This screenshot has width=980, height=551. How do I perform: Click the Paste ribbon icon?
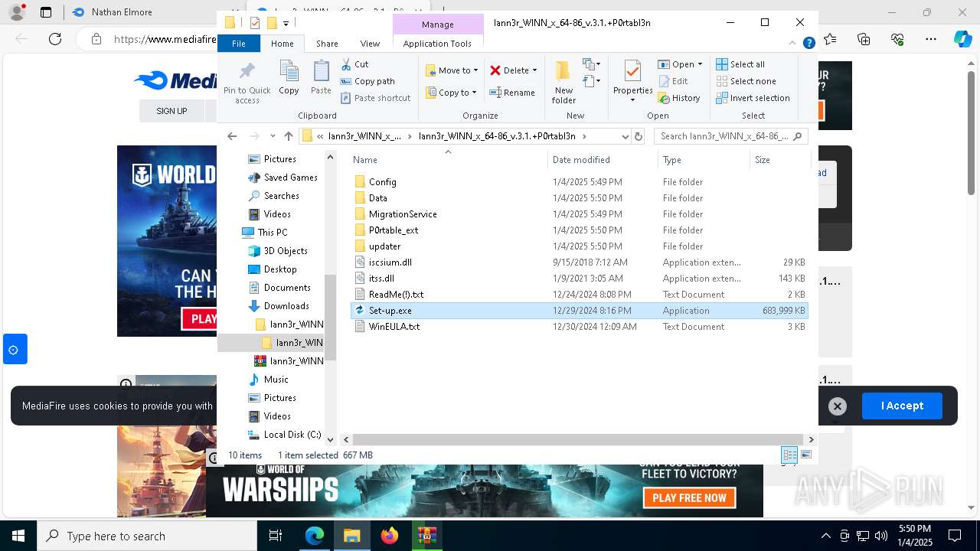coord(321,78)
